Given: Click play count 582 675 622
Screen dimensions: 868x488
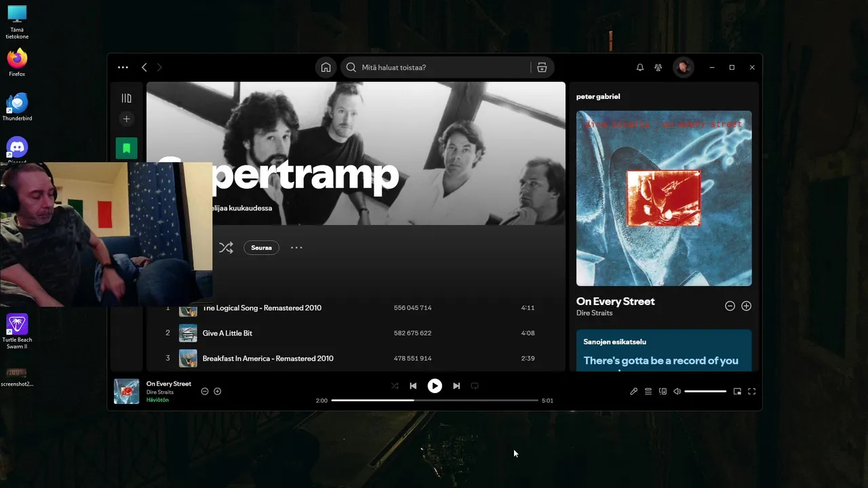Looking at the screenshot, I should click(412, 333).
